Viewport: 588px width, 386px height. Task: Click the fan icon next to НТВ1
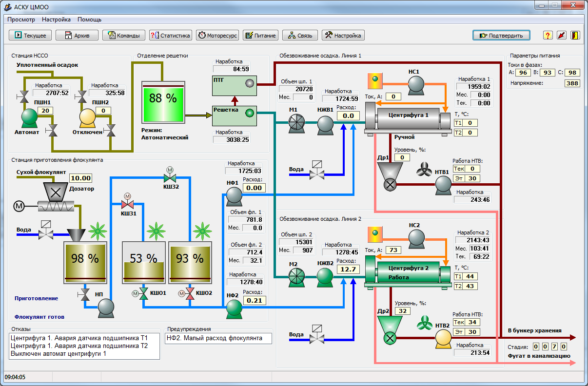coord(423,171)
